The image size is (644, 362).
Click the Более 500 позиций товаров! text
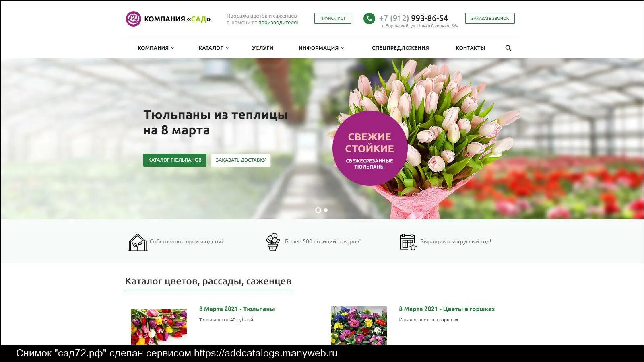[323, 242]
